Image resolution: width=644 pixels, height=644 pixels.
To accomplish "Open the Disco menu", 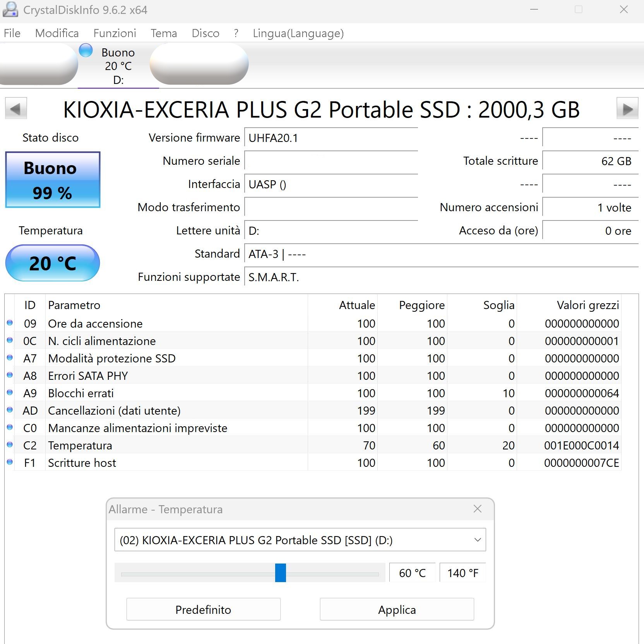I will tap(206, 33).
